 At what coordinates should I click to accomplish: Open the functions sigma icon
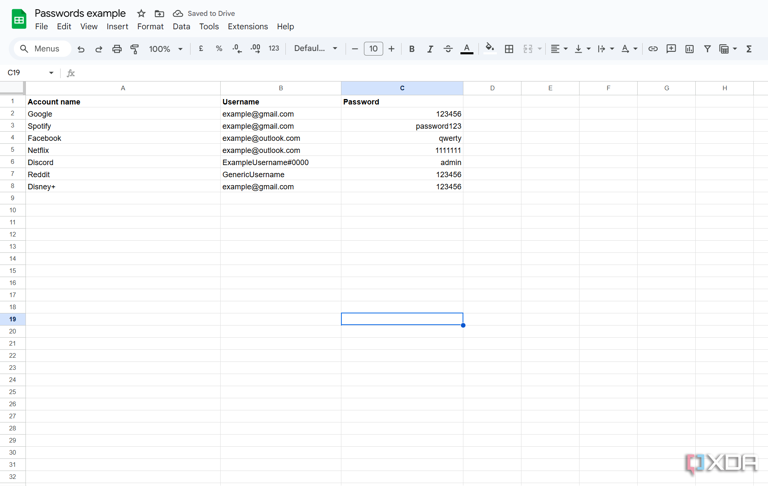tap(748, 49)
